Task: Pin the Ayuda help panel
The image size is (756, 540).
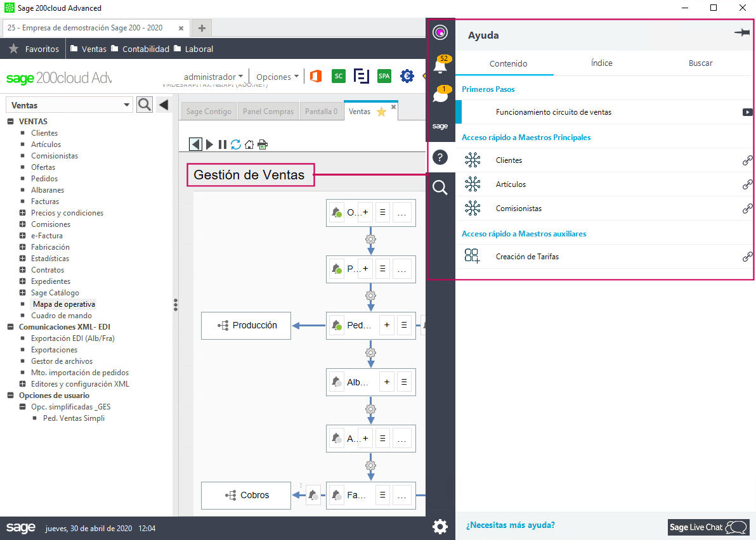Action: (x=741, y=33)
